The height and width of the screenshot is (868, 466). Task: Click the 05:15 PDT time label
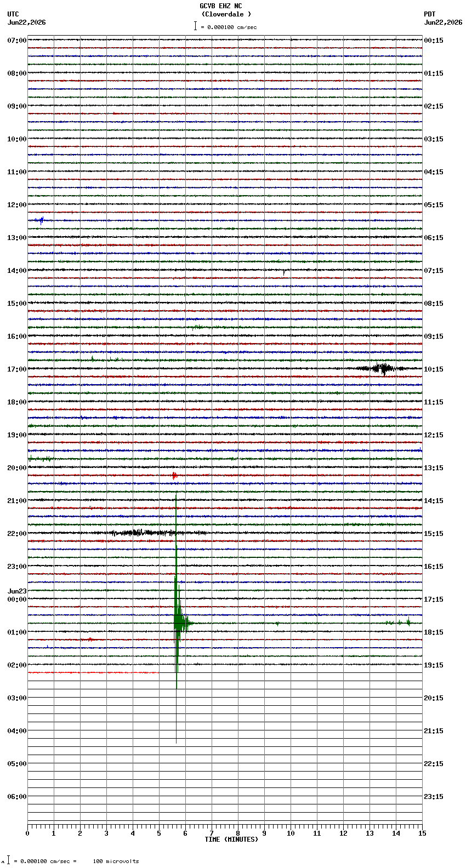point(434,205)
